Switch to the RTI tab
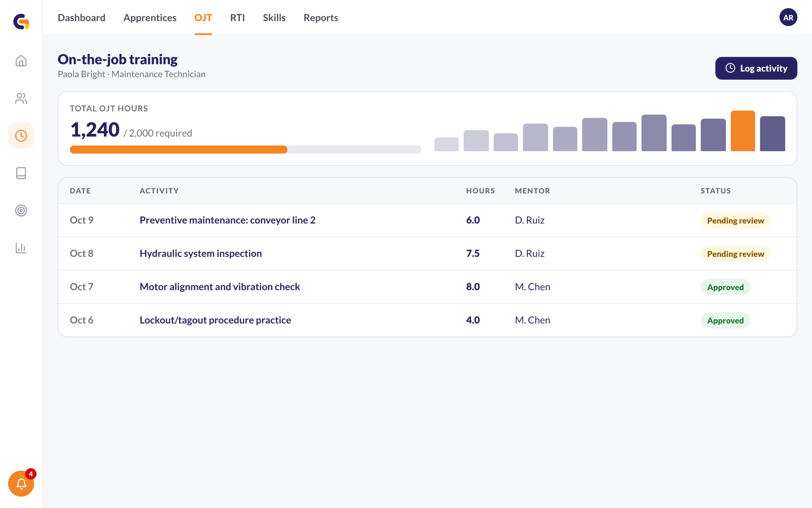Image resolution: width=812 pixels, height=508 pixels. [237, 17]
